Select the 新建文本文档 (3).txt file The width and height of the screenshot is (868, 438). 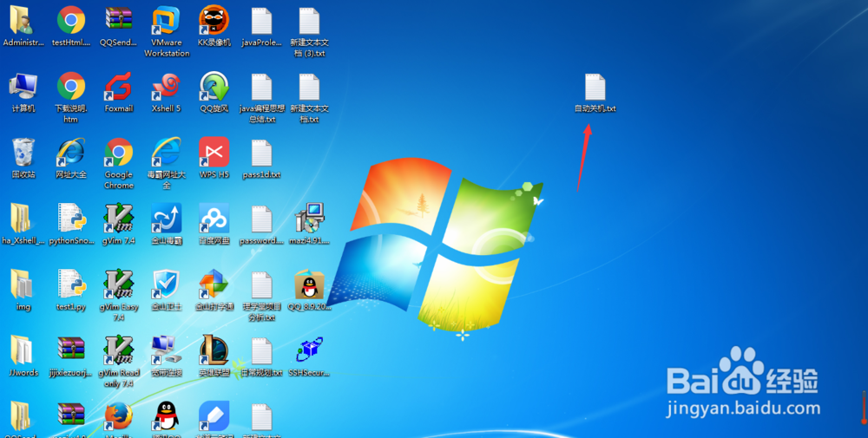click(310, 32)
